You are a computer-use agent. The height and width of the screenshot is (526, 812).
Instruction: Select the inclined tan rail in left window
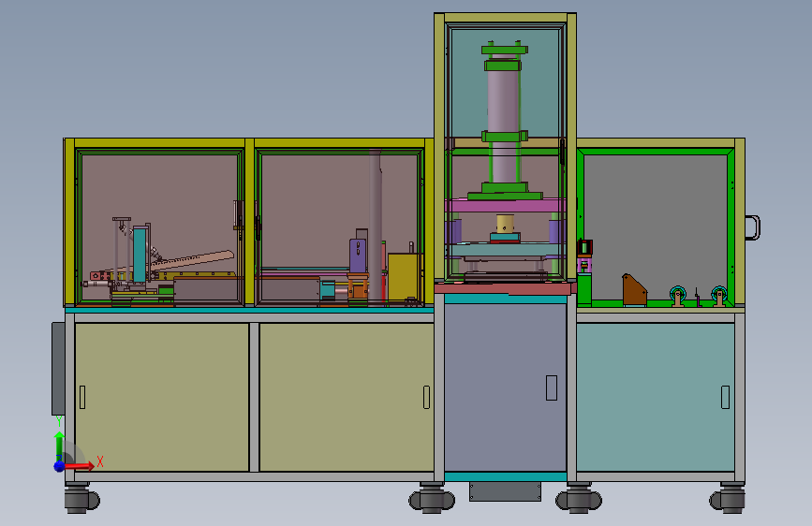click(192, 260)
